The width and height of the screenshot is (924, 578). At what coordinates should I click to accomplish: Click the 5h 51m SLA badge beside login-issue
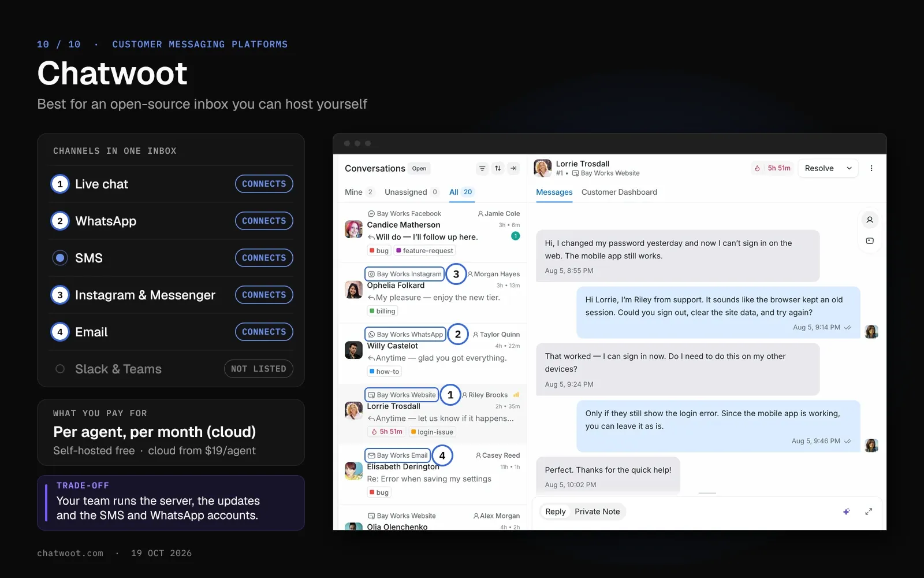[x=386, y=432]
